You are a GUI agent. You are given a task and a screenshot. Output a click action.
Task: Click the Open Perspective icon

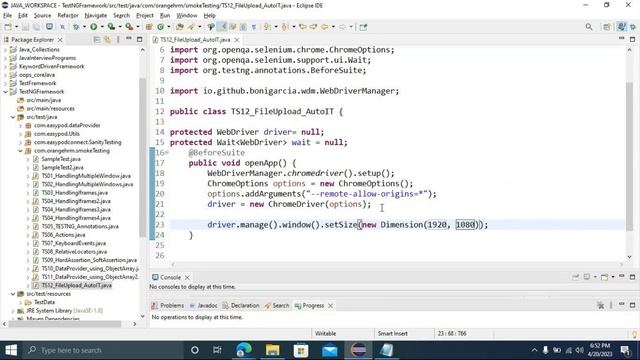(607, 27)
